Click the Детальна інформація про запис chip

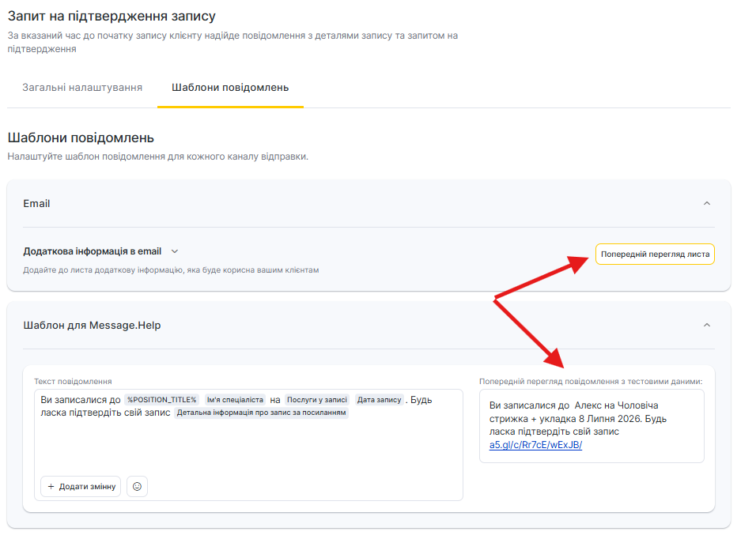pos(261,413)
